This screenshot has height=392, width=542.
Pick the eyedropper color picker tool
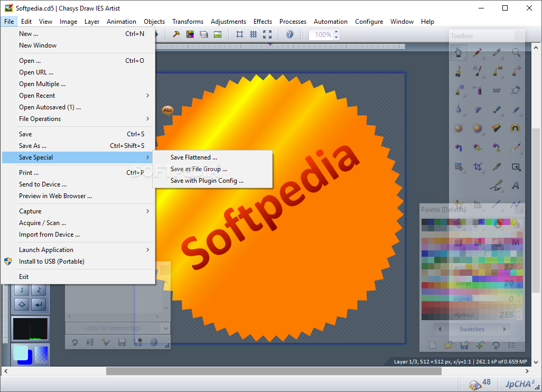(x=497, y=52)
